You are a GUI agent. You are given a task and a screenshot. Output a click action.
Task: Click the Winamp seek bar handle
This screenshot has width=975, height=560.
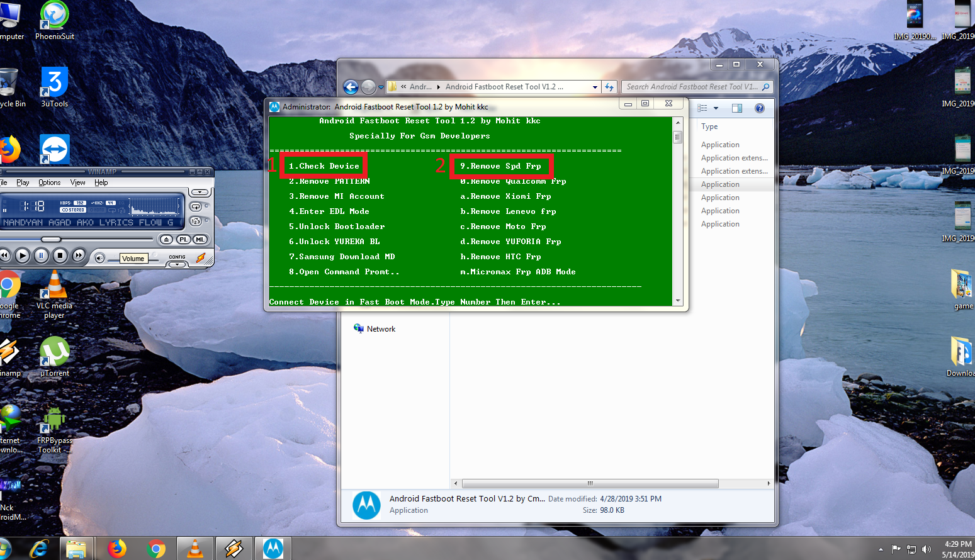click(51, 239)
